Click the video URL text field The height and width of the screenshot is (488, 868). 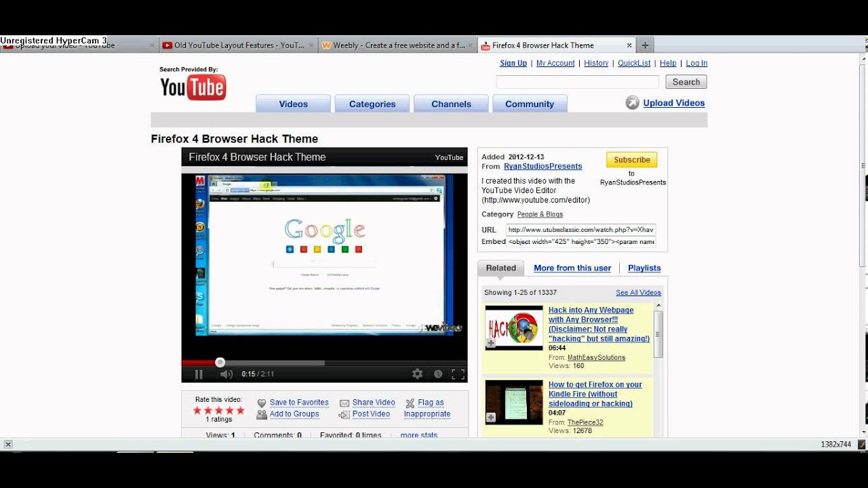[581, 230]
